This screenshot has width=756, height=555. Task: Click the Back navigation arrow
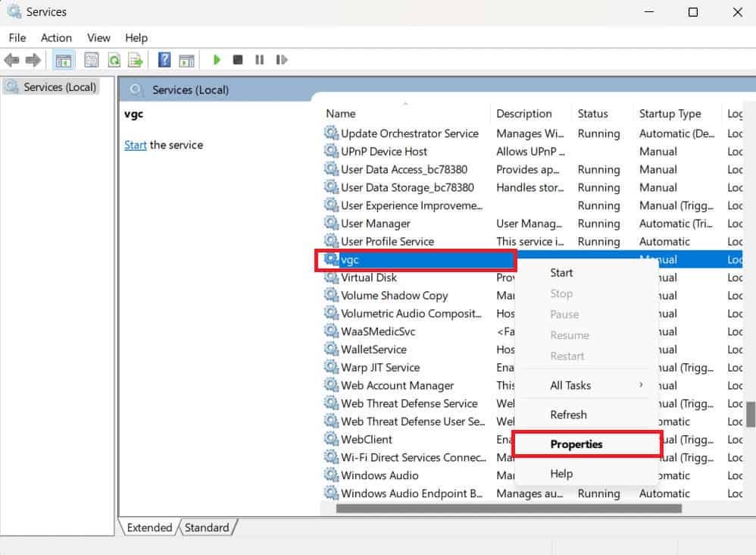click(x=12, y=60)
